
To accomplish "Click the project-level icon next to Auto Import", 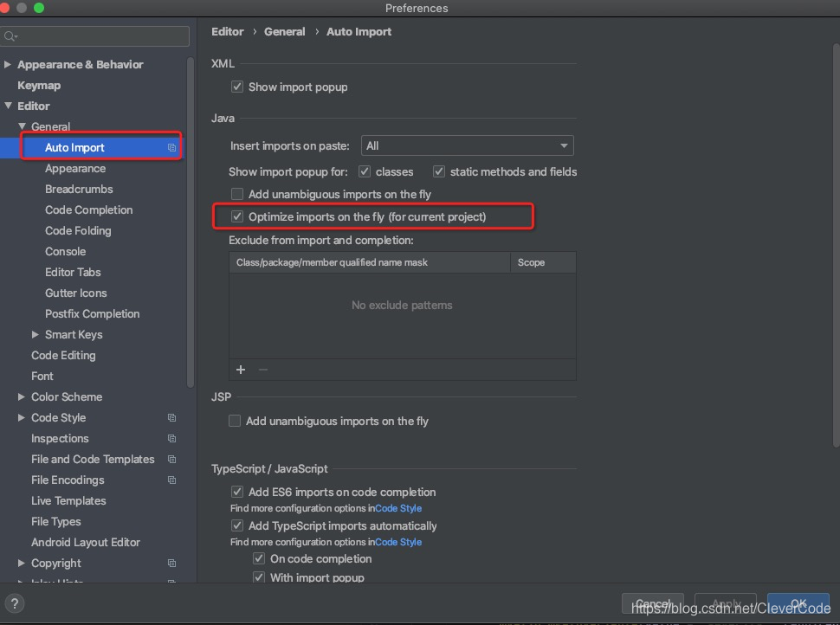I will tap(171, 148).
